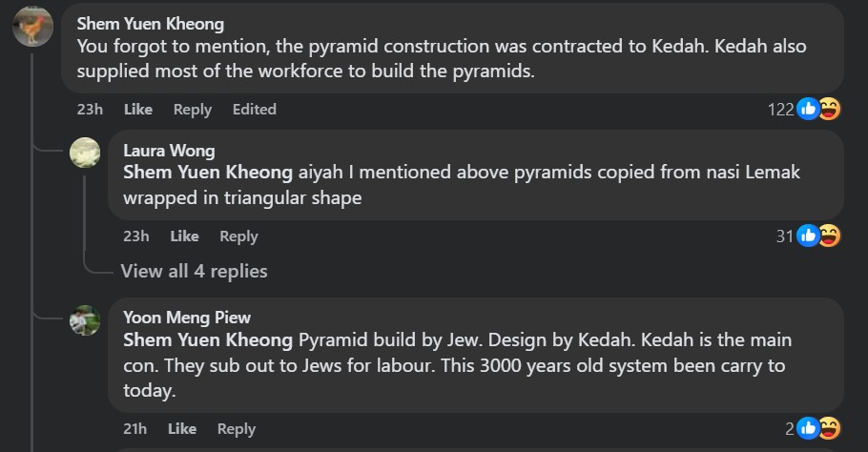Open Laura Wong's profile name link
This screenshot has width=868, height=452.
pyautogui.click(x=169, y=151)
